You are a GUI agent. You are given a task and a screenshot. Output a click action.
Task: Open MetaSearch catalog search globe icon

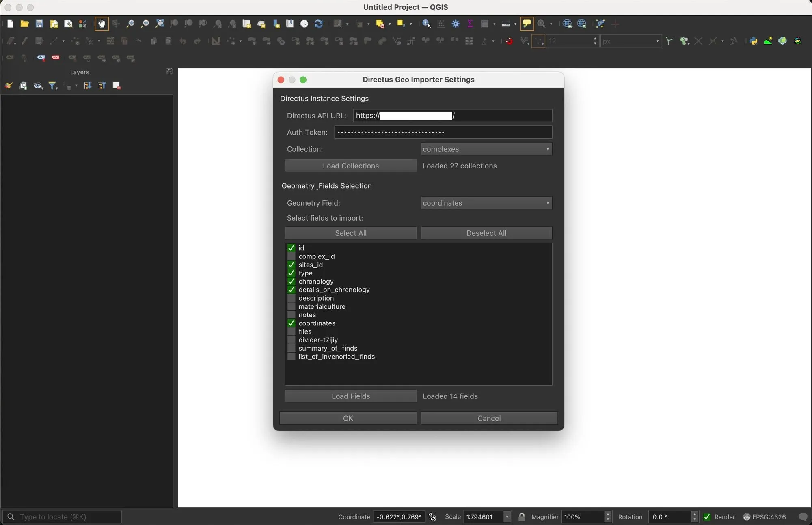582,24
